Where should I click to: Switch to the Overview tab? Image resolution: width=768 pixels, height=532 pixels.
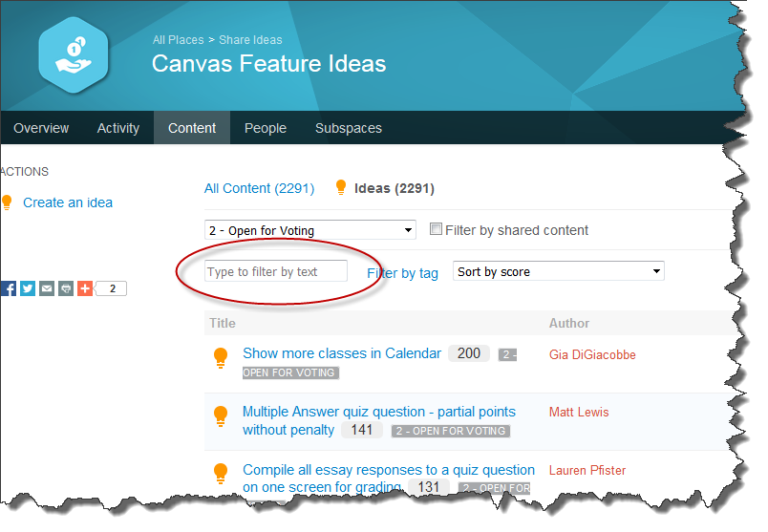click(41, 128)
